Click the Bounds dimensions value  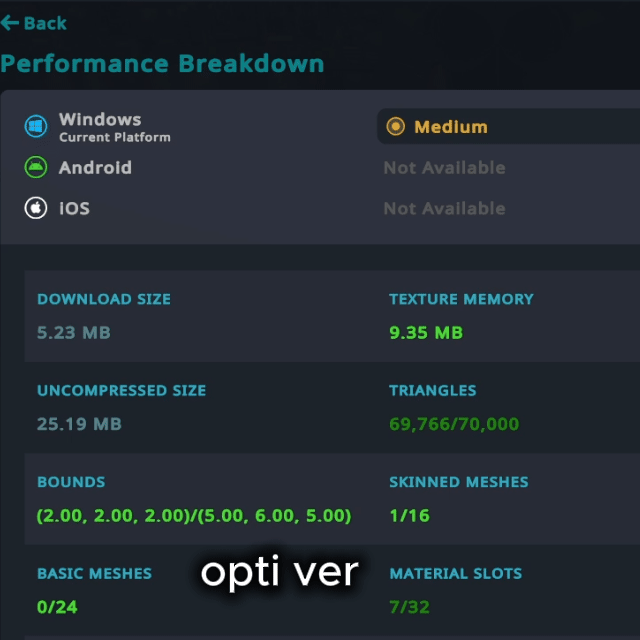(x=194, y=516)
